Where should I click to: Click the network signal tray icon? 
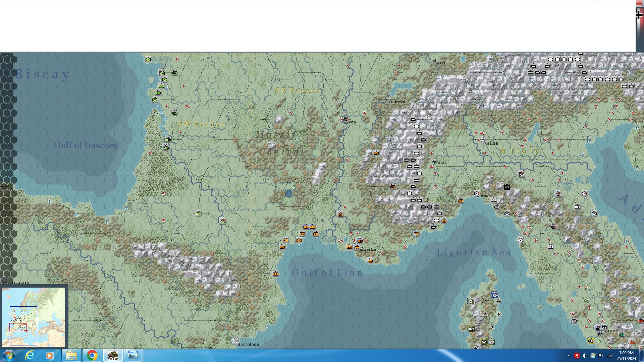point(609,356)
